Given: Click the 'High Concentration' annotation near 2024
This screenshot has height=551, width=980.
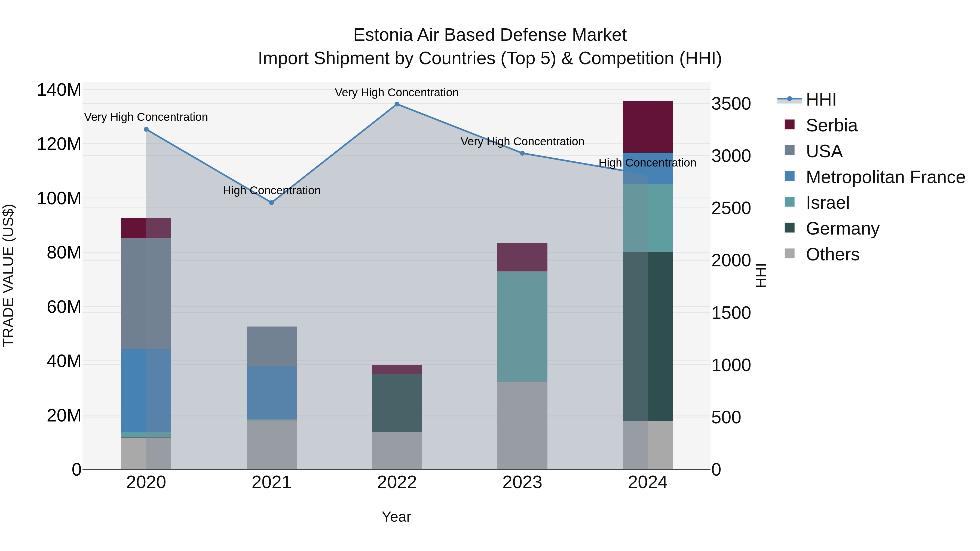Looking at the screenshot, I should (x=648, y=162).
